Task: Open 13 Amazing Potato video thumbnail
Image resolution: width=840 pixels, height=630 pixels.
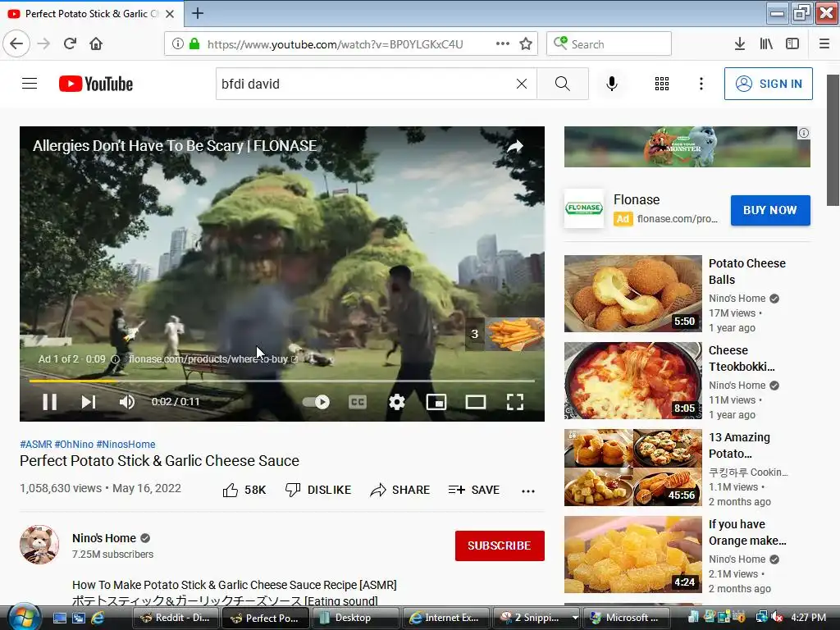Action: click(x=632, y=467)
